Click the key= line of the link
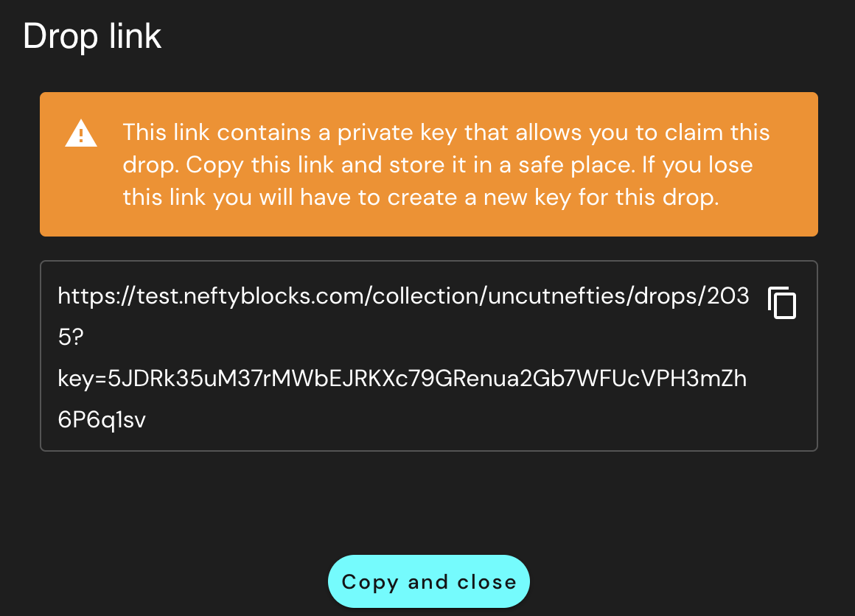Screen dimensions: 855x616 (402, 379)
